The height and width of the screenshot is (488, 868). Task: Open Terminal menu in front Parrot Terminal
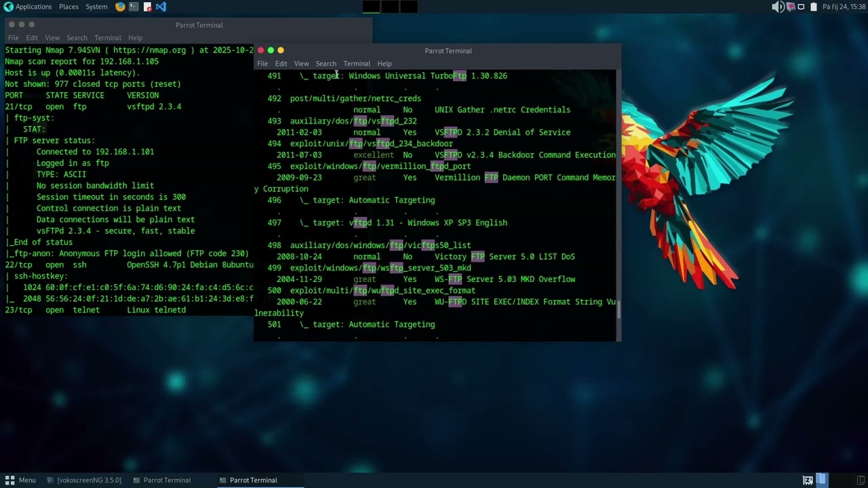(357, 64)
